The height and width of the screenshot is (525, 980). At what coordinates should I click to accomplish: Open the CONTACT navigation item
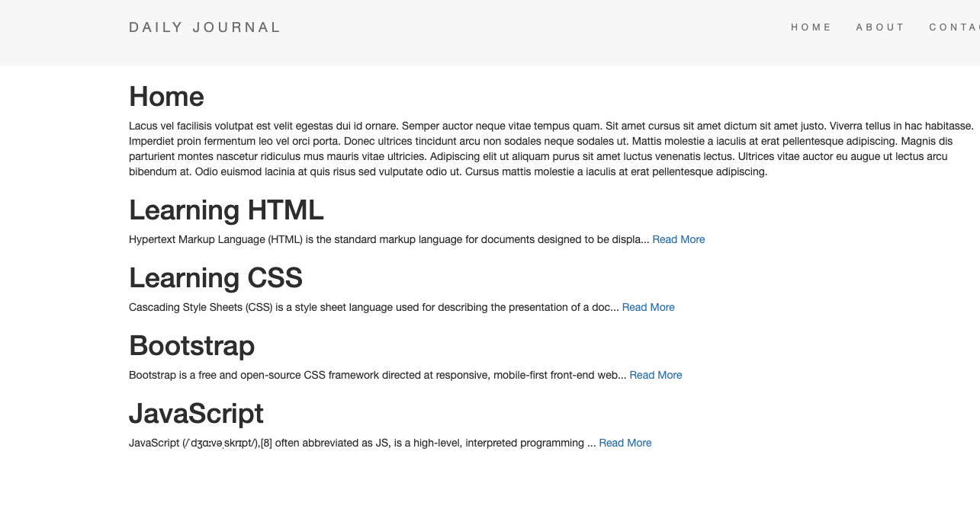tap(955, 27)
